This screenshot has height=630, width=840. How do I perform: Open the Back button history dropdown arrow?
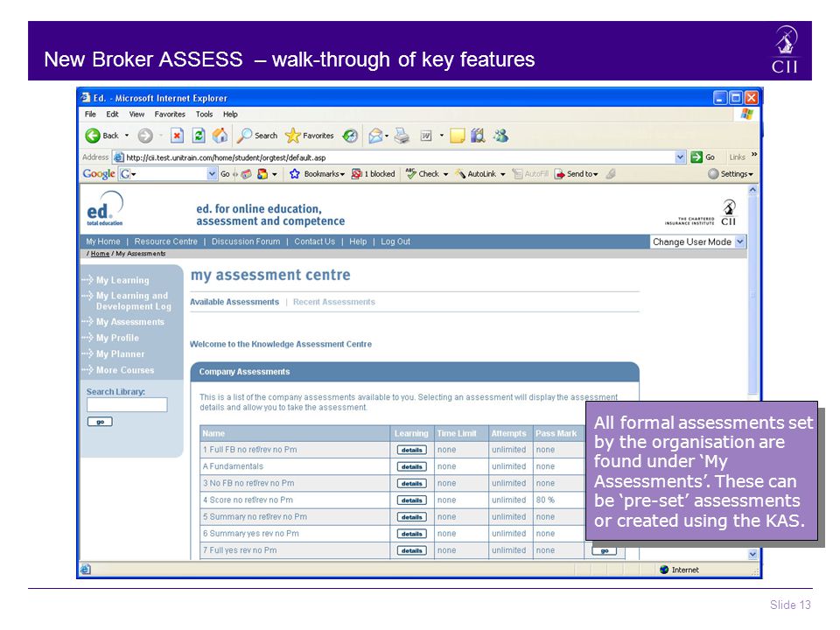coord(127,136)
